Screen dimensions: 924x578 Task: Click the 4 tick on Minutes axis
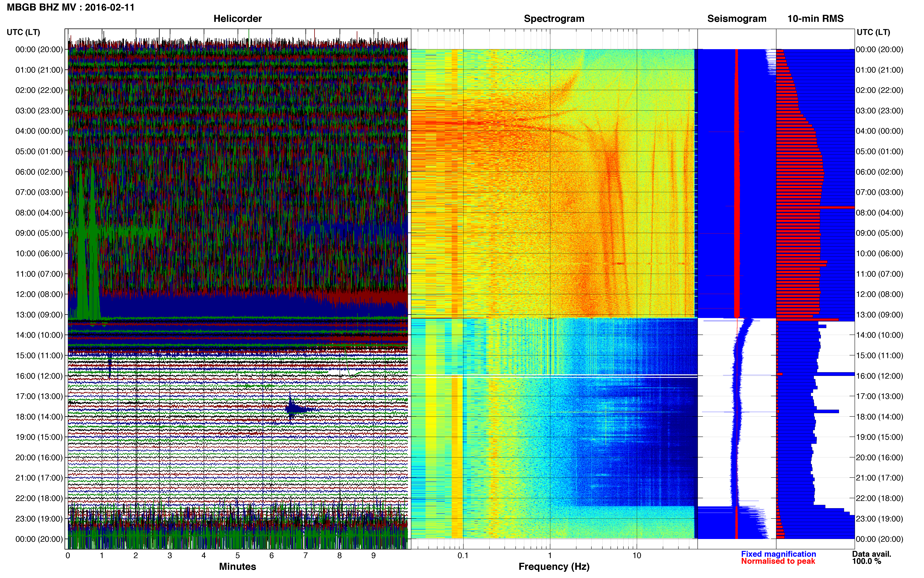[204, 556]
